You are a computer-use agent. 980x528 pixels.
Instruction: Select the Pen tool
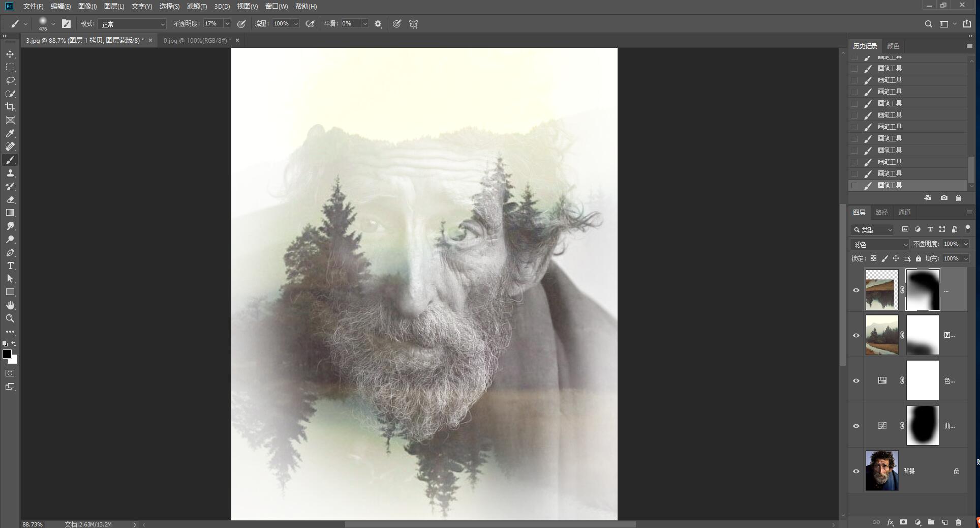pos(10,252)
